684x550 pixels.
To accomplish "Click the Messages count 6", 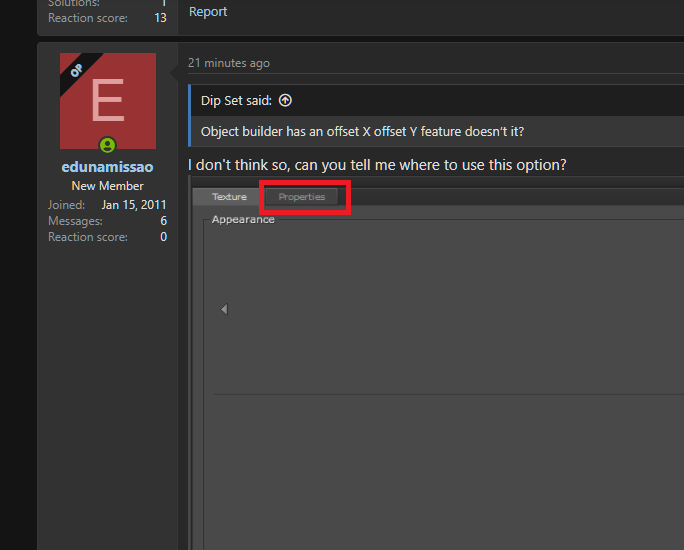I will [164, 221].
